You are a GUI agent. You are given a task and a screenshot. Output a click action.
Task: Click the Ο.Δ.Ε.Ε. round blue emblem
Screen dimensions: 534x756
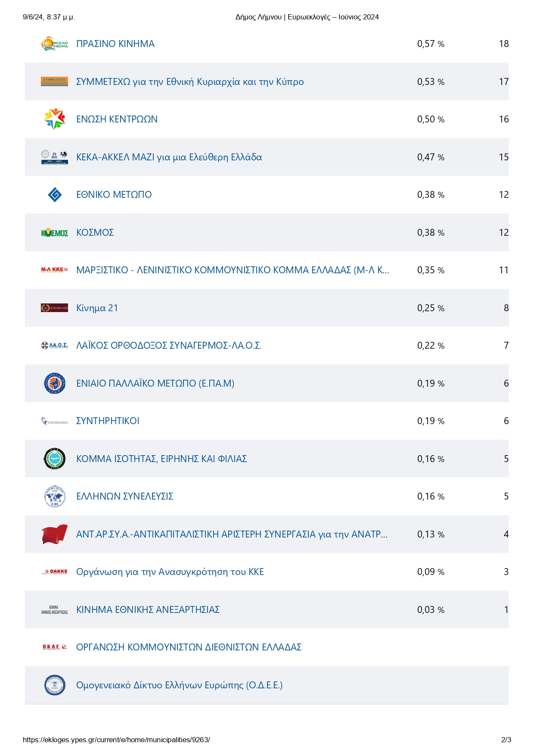55,685
